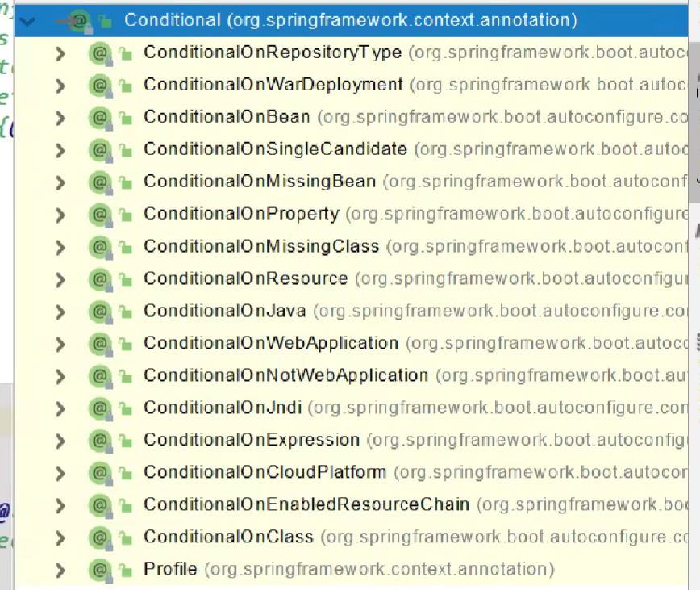
Task: Click the annotation icon next to ConditionalOnBean
Action: (x=99, y=118)
